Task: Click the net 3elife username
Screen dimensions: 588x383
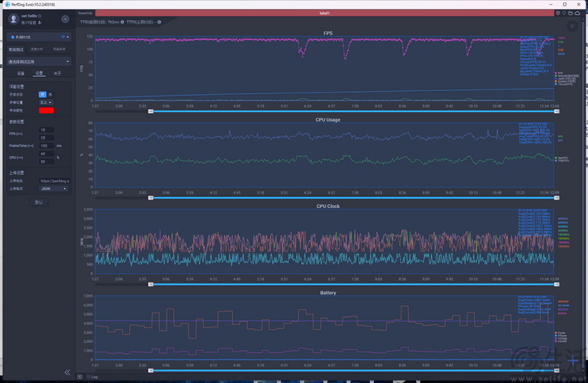Action: click(29, 16)
